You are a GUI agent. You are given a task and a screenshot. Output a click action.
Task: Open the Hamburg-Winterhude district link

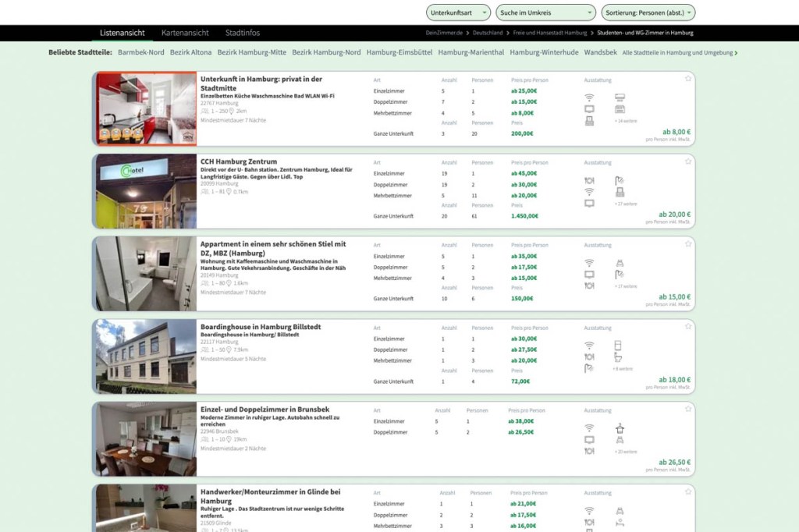coord(544,52)
